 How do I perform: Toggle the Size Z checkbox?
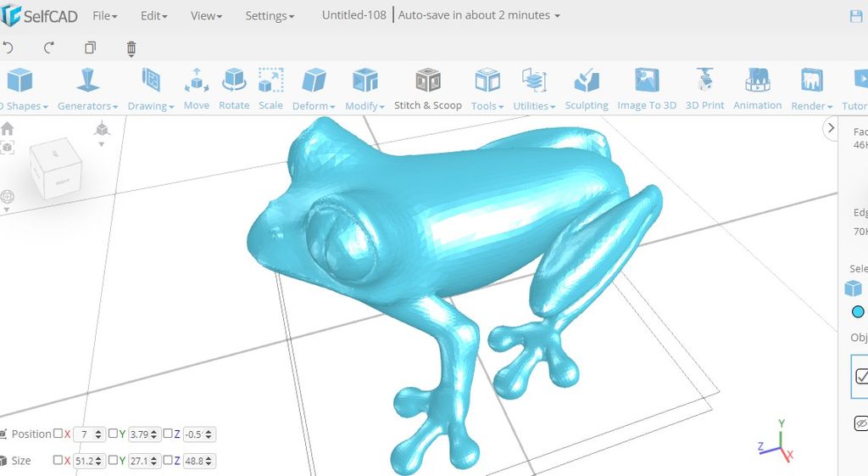168,460
